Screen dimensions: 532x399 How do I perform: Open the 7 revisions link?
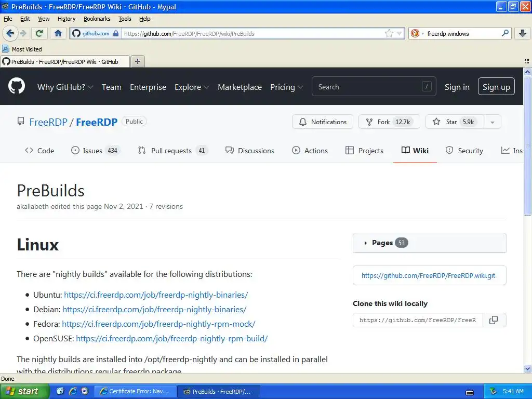[x=166, y=206]
